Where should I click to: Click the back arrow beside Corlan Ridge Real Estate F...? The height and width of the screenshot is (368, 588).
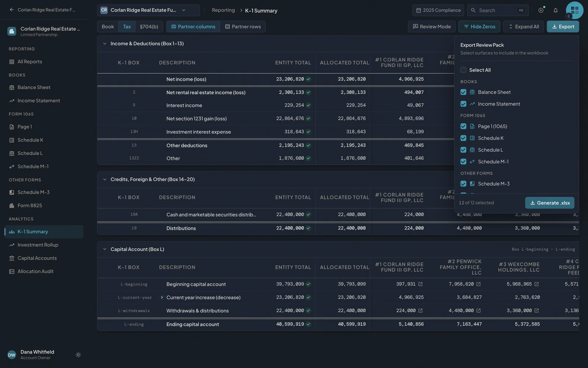(x=12, y=10)
